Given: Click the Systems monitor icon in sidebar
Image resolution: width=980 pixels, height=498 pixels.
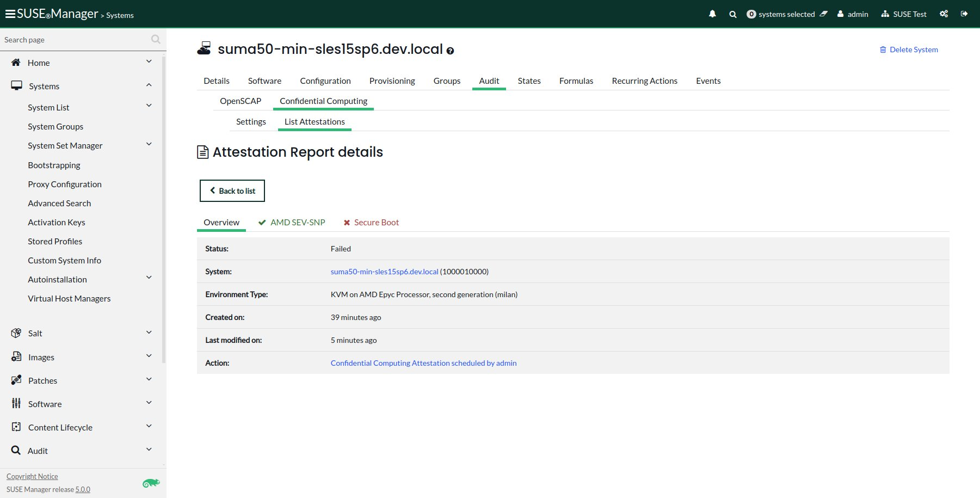Looking at the screenshot, I should click(16, 86).
